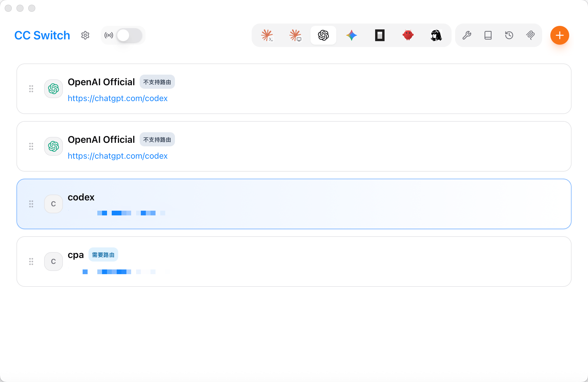
Task: Click the CC Switch title
Action: [42, 35]
